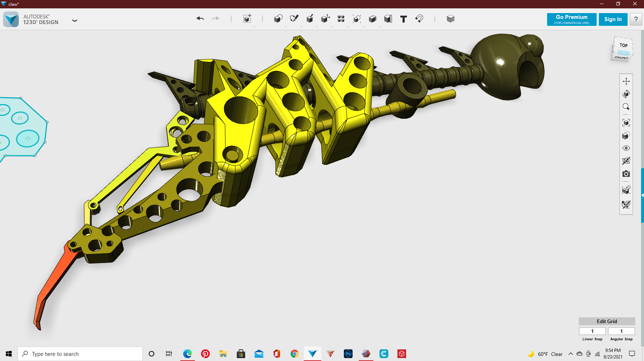Viewport: 644px width, 361px height.
Task: Click the Undo arrow in toolbar
Action: [x=200, y=19]
